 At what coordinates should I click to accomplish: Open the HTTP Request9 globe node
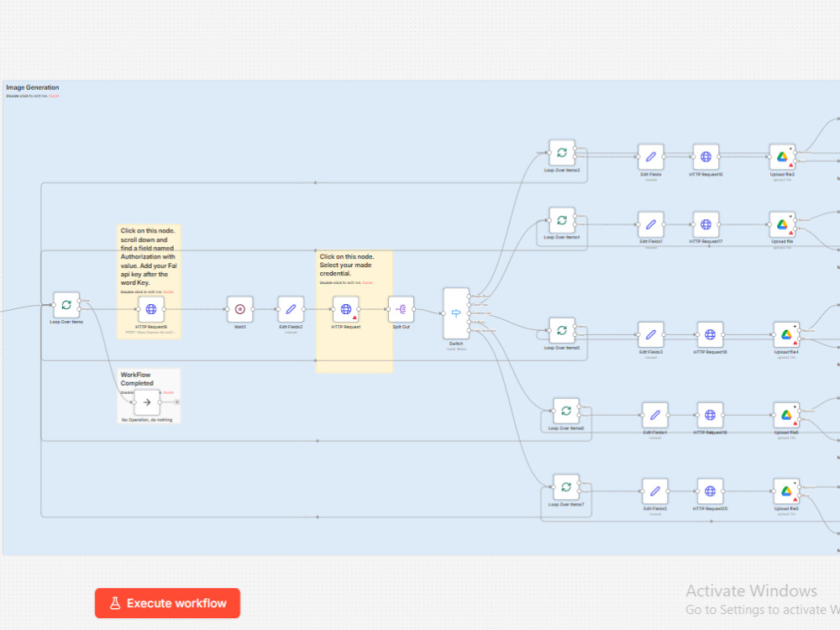[151, 309]
